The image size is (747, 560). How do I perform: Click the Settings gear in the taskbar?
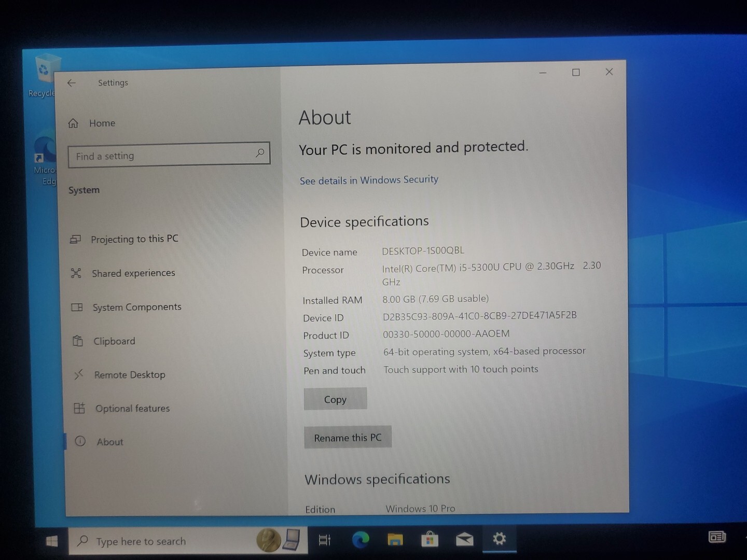pyautogui.click(x=499, y=539)
